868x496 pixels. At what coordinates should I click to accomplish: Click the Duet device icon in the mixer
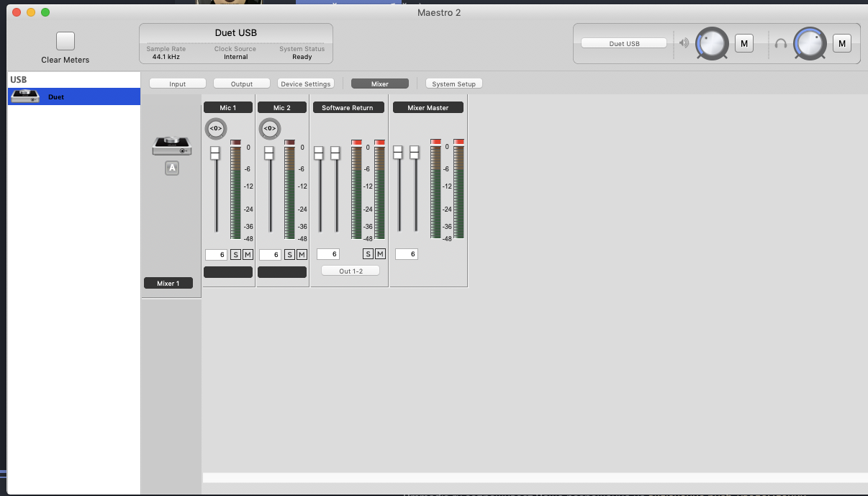click(x=172, y=146)
